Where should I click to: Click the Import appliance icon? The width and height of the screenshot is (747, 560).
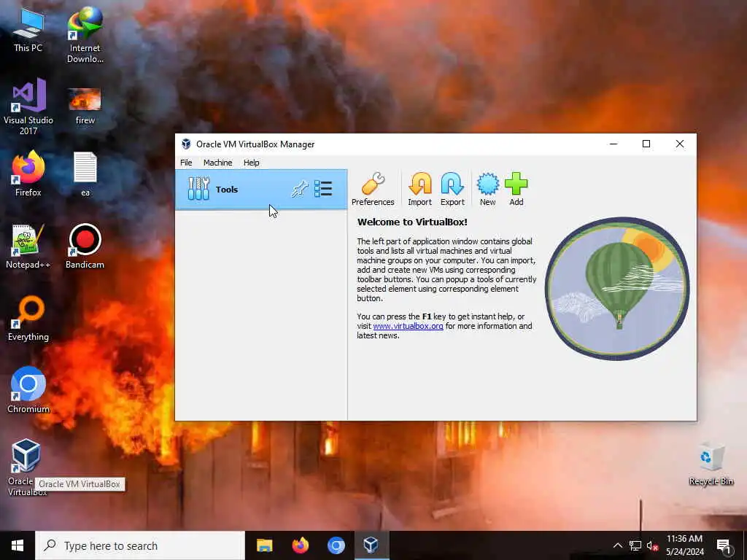point(419,189)
